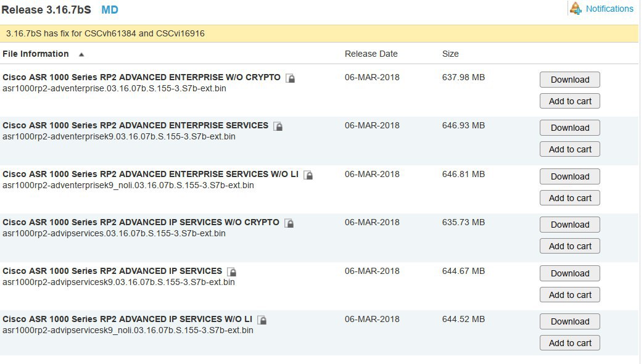Click lock icon beside ADVANCED IP SERVICES W/O CRYPTO

coord(289,223)
